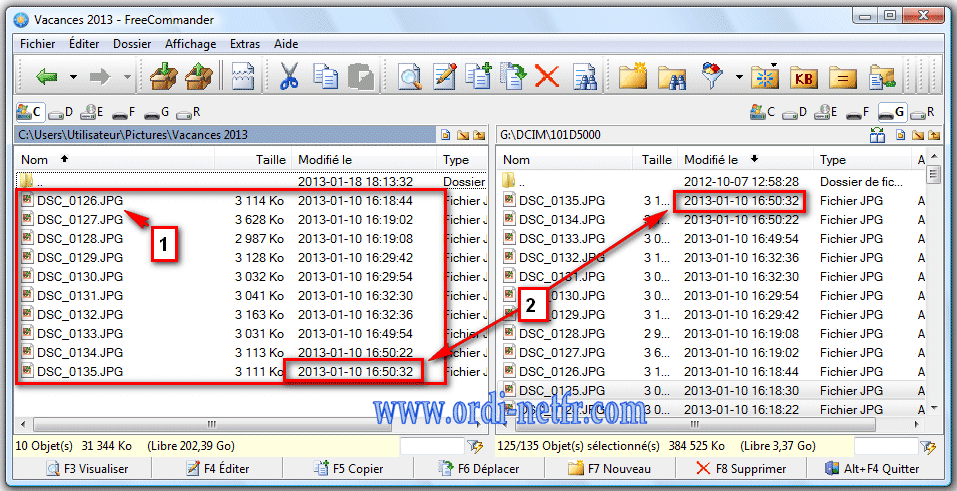Viewport: 957px width, 491px height.
Task: Toggle the funnel filter icon
Action: point(712,75)
